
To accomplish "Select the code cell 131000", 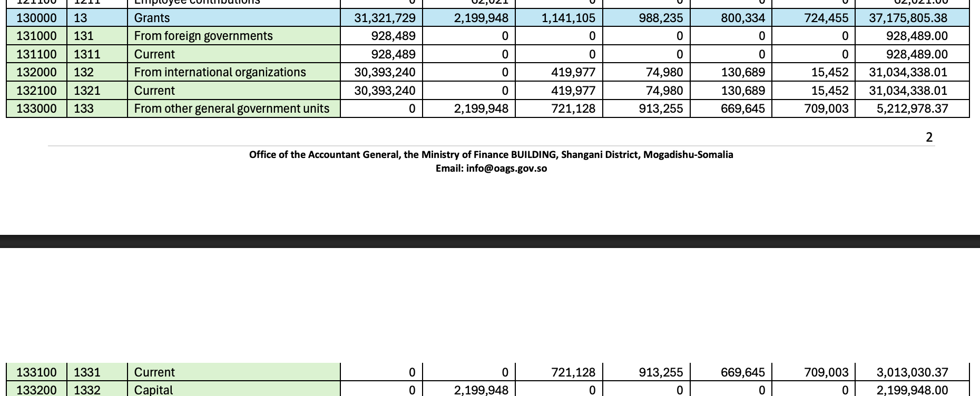I will pos(36,36).
